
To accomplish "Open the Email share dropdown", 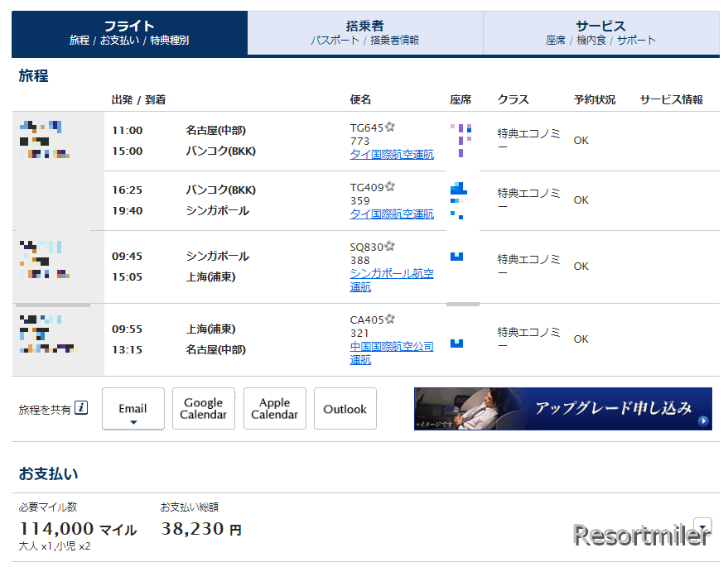I will point(133,409).
